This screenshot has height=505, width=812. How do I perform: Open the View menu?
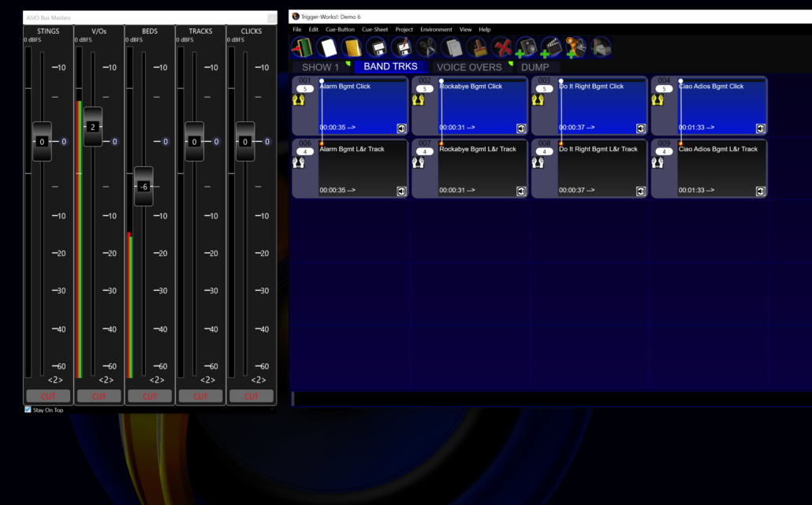pos(466,29)
